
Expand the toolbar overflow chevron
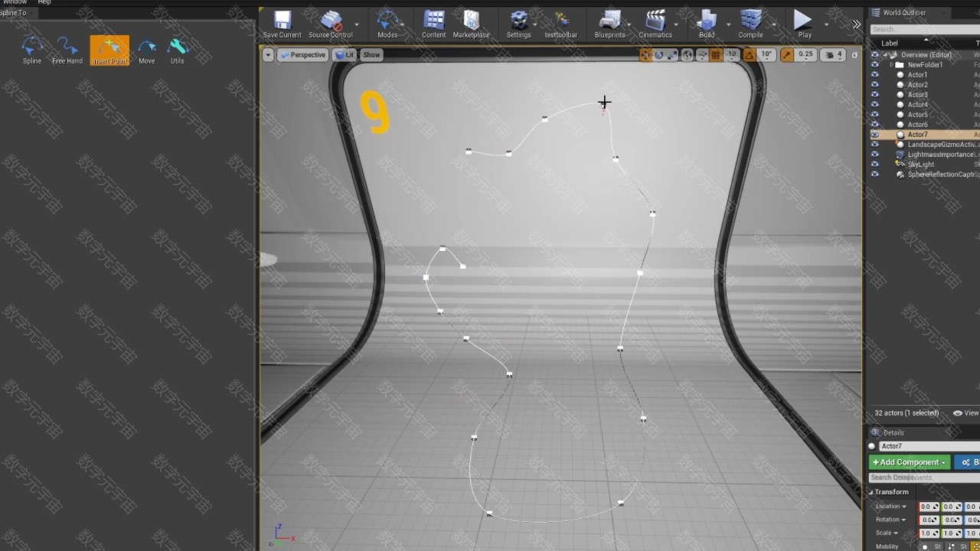[856, 24]
